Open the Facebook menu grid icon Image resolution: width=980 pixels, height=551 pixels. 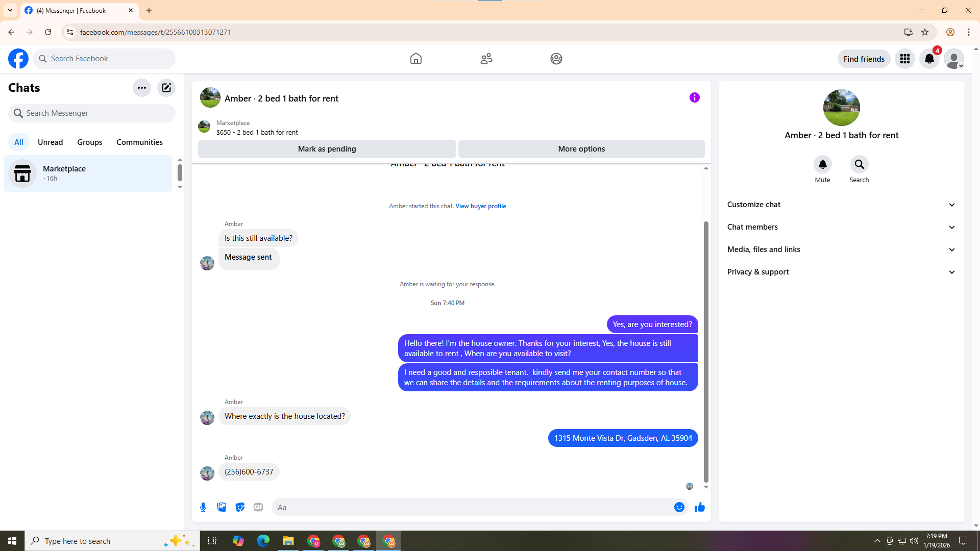[x=905, y=59]
